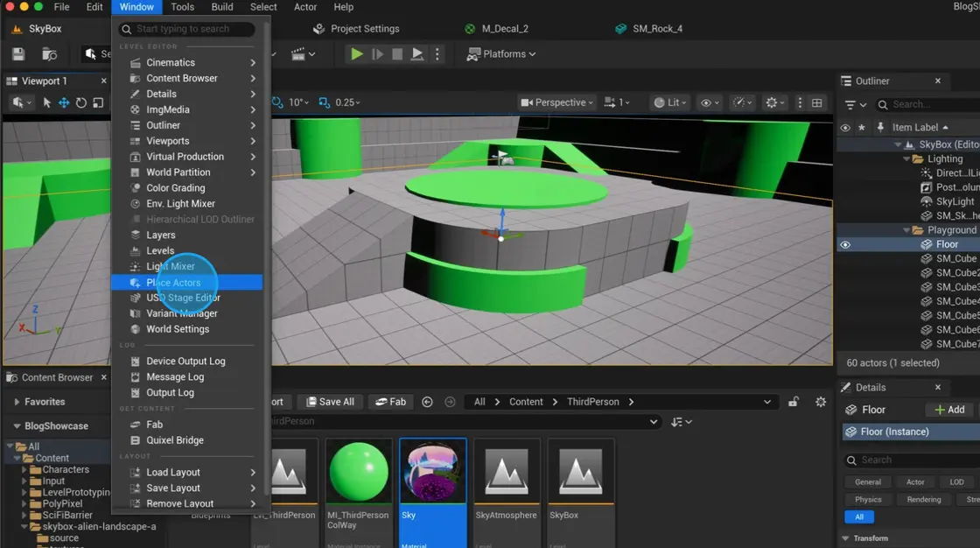Open the Perspective view dropdown
Image resolution: width=980 pixels, height=548 pixels.
pyautogui.click(x=556, y=102)
